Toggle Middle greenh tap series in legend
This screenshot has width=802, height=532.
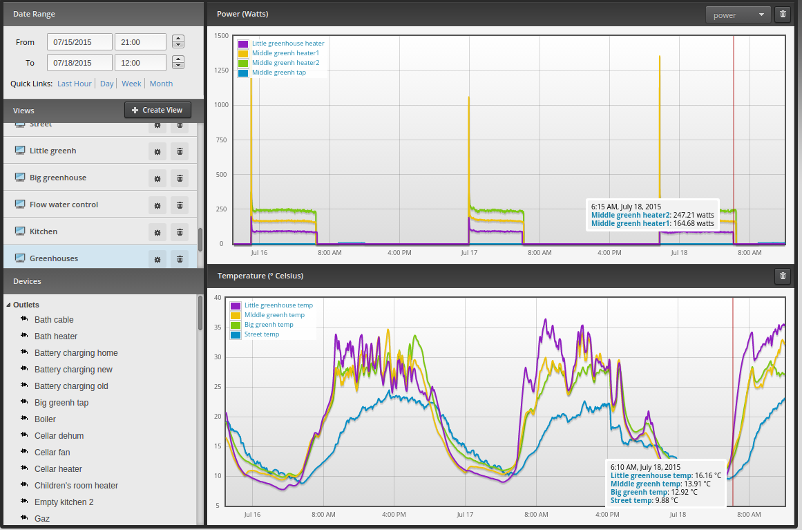[279, 73]
